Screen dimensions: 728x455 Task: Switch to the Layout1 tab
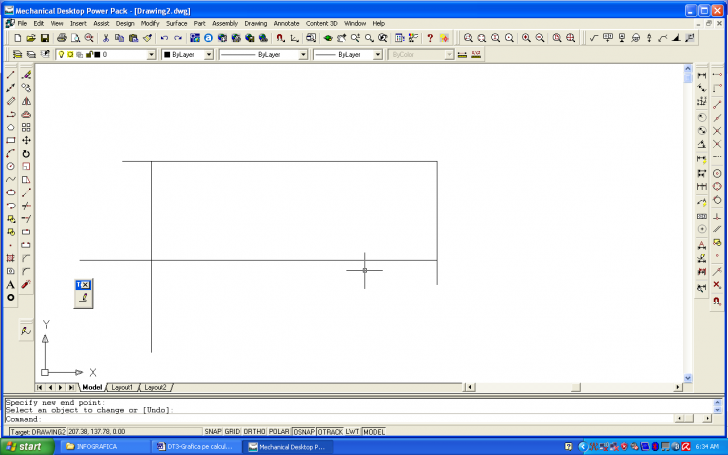click(122, 387)
